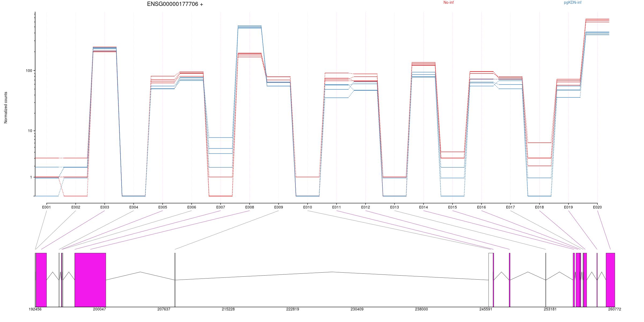Click y-axis tick label 10
The height and width of the screenshot is (322, 644).
point(30,131)
